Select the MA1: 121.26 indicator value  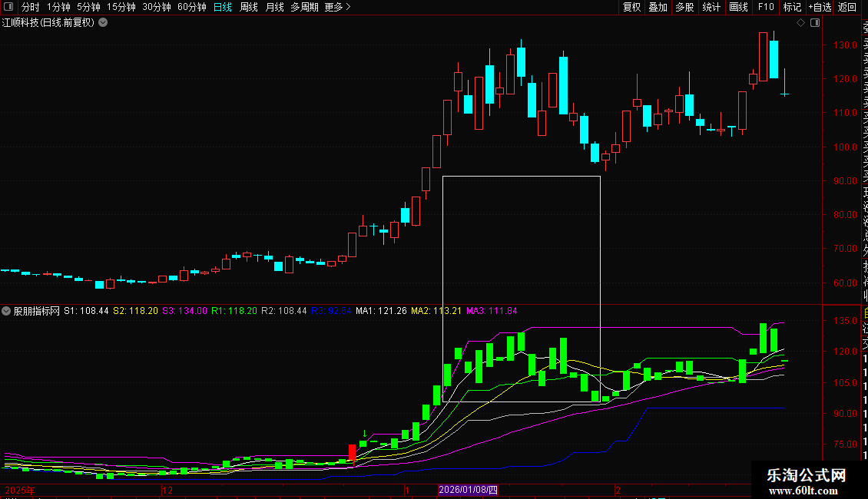(381, 311)
